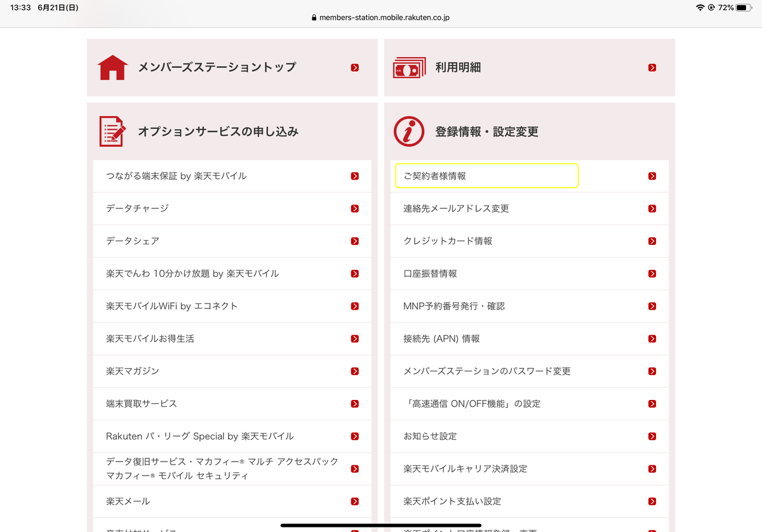Click arrow icon on 接続先 (APN) 情報 row

coord(652,339)
